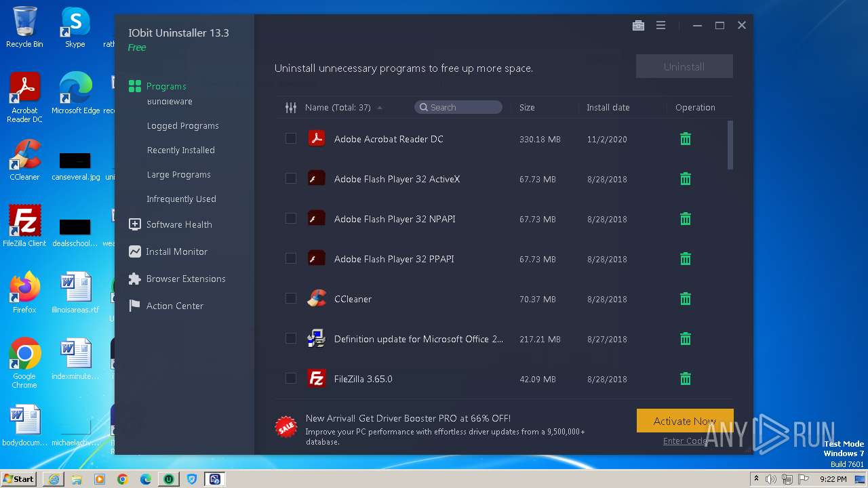The image size is (868, 488).
Task: Open Bundleware list
Action: [x=170, y=102]
